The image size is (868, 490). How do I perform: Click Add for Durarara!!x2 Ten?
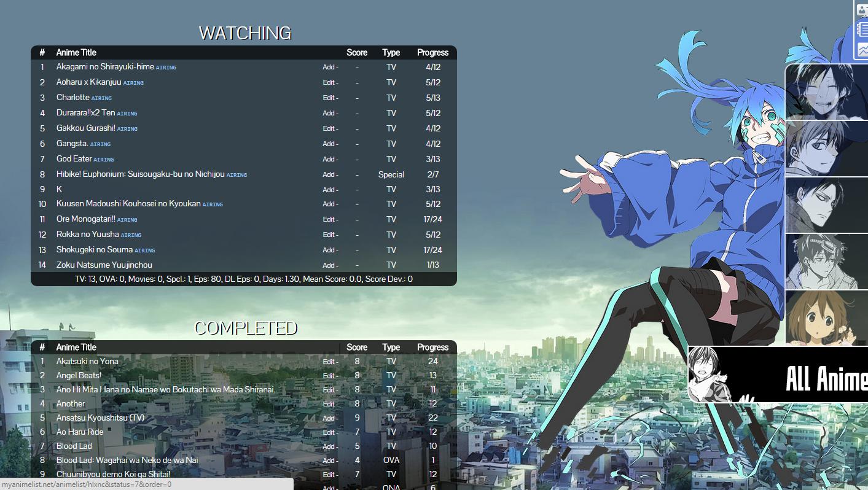(329, 114)
